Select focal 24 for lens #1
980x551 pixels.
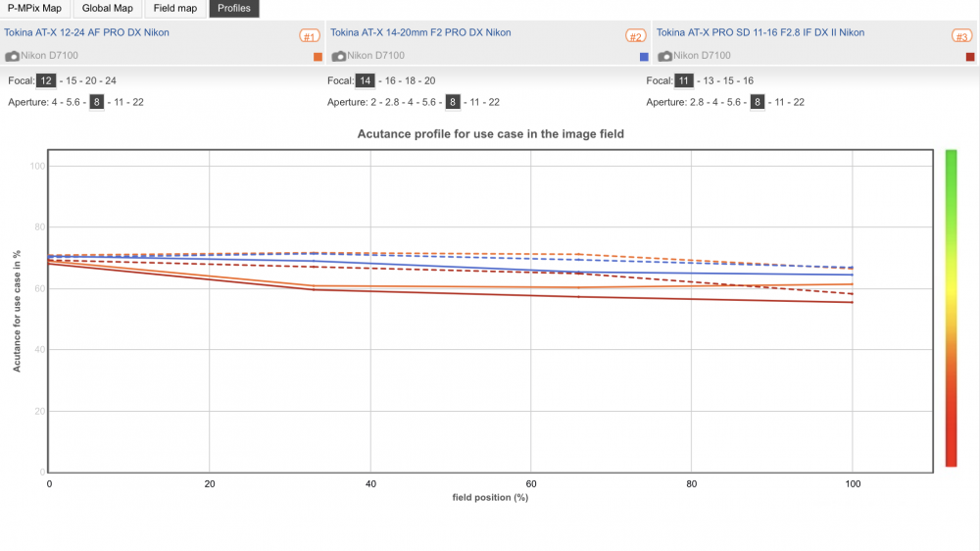[x=111, y=80]
